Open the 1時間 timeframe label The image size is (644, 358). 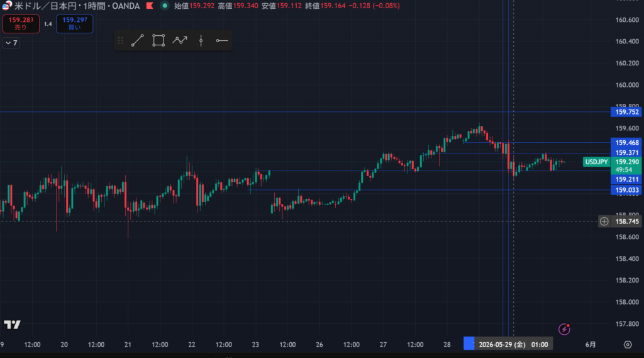[x=94, y=6]
